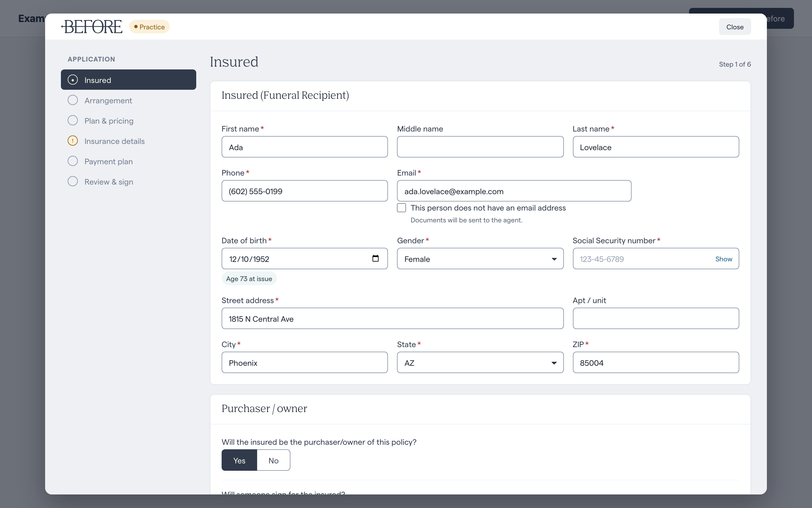The width and height of the screenshot is (812, 508).
Task: Select Yes for insured as purchaser/owner
Action: point(239,460)
